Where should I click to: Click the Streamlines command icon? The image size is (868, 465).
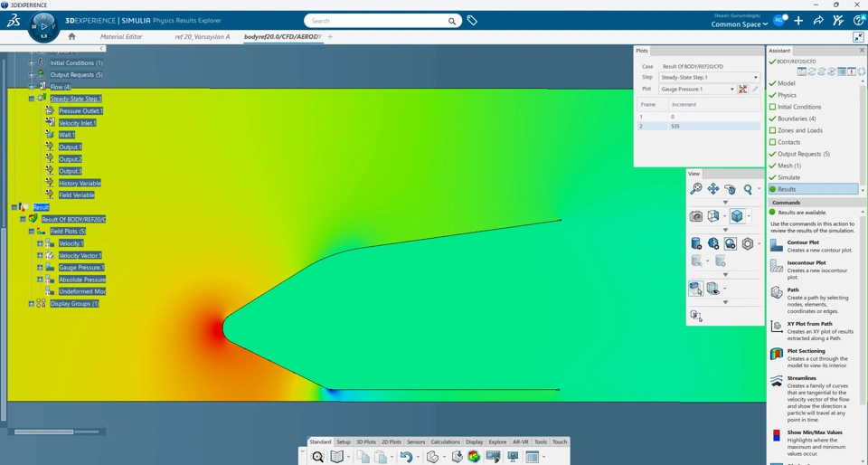[x=777, y=381]
